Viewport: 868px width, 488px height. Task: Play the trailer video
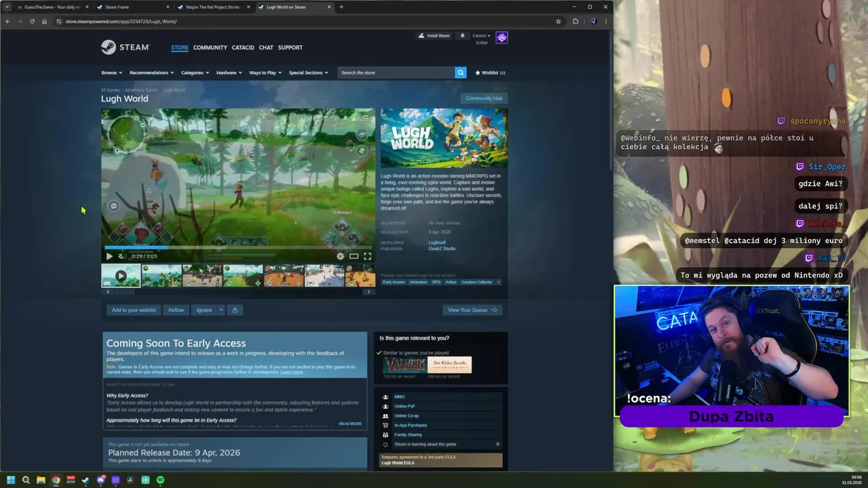pos(109,256)
